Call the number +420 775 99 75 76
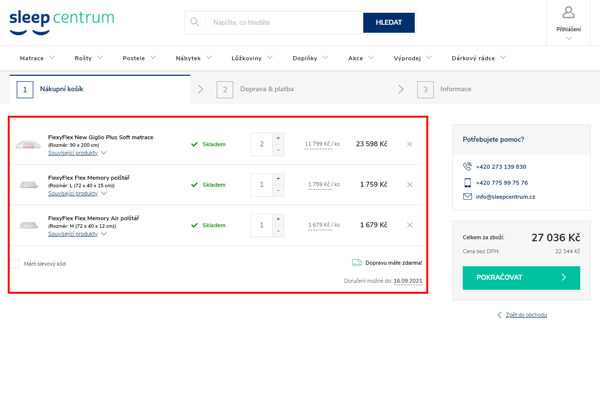The height and width of the screenshot is (400, 600). tap(502, 183)
